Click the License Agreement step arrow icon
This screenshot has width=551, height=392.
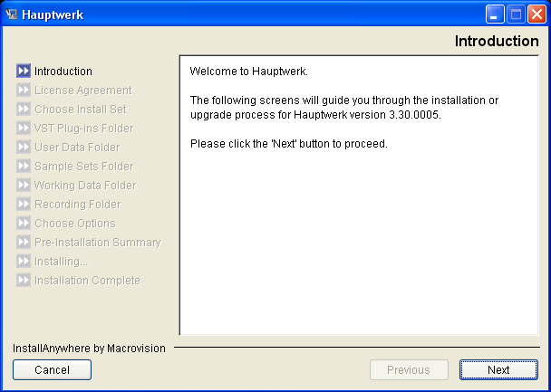coord(24,91)
